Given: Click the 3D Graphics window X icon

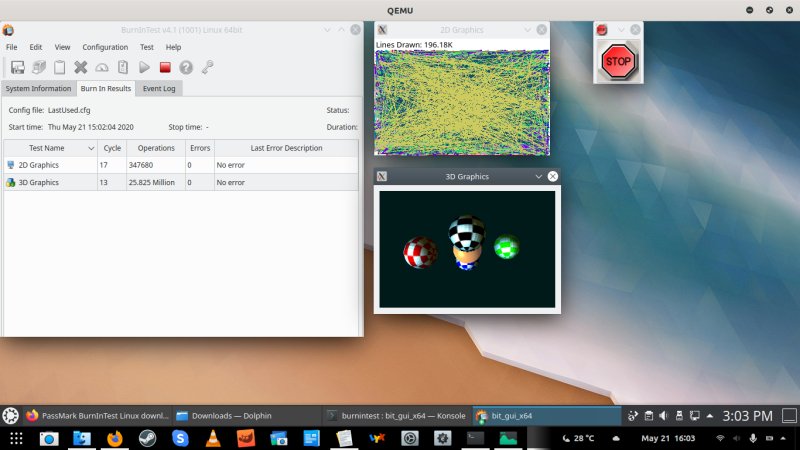Looking at the screenshot, I should tap(382, 177).
